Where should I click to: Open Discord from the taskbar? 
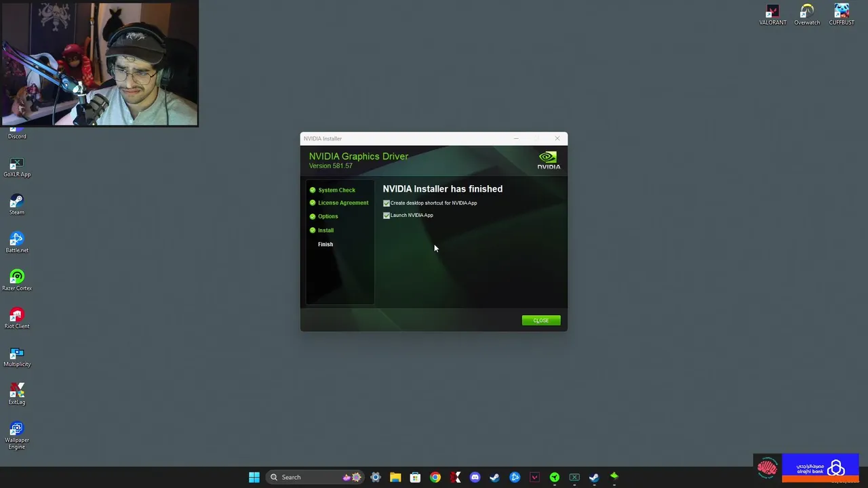coord(475,477)
